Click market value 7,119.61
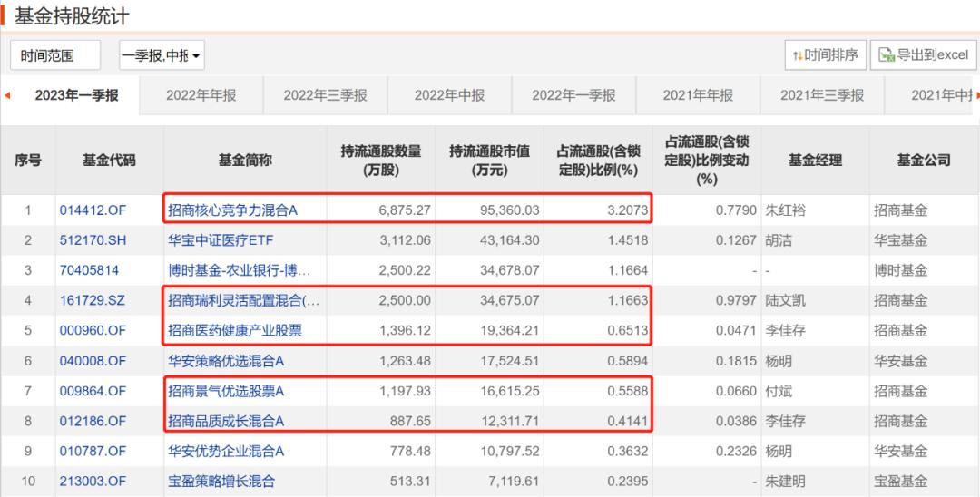The height and width of the screenshot is (497, 980). [x=513, y=482]
